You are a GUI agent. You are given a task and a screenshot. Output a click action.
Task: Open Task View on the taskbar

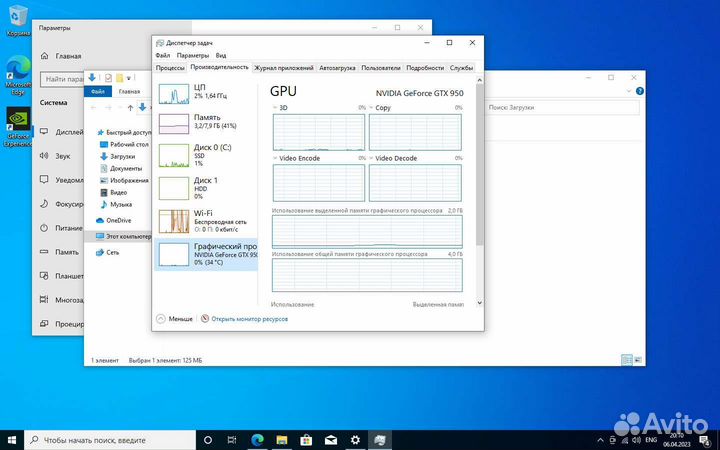click(232, 440)
